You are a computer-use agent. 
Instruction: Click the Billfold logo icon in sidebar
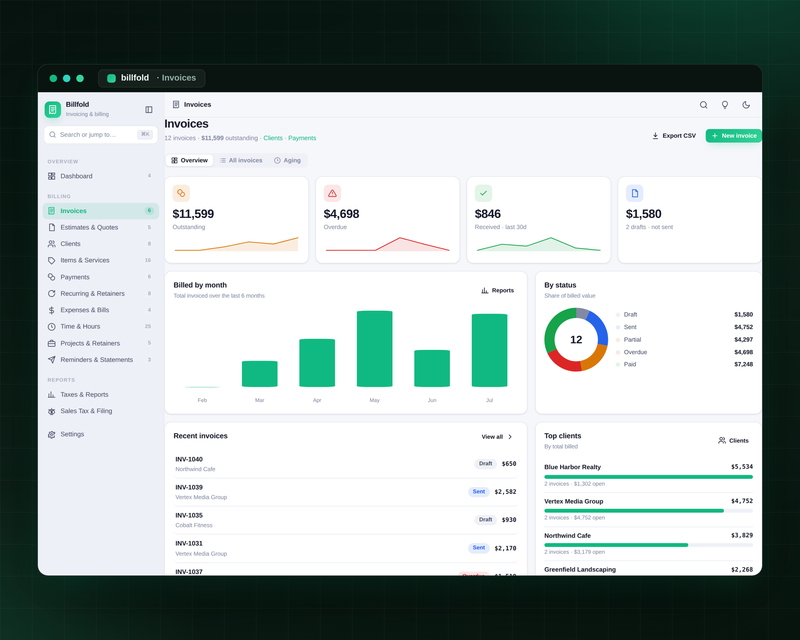click(x=53, y=109)
